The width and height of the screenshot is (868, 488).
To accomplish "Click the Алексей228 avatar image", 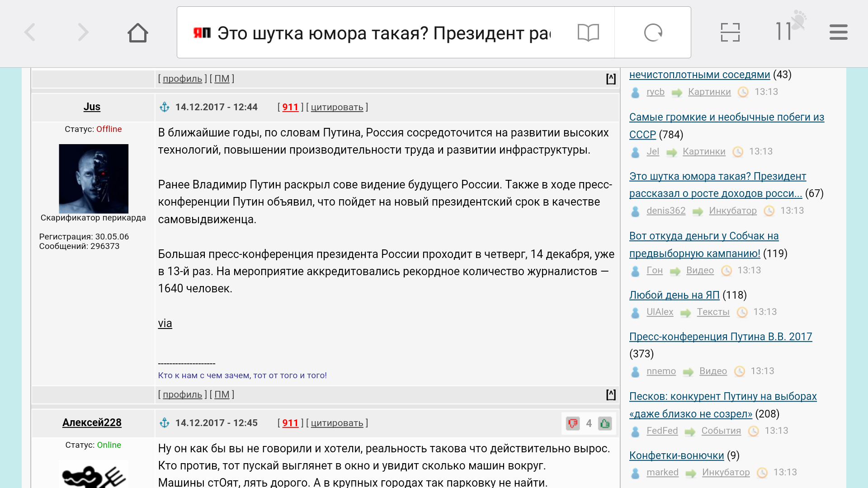I will click(x=94, y=474).
